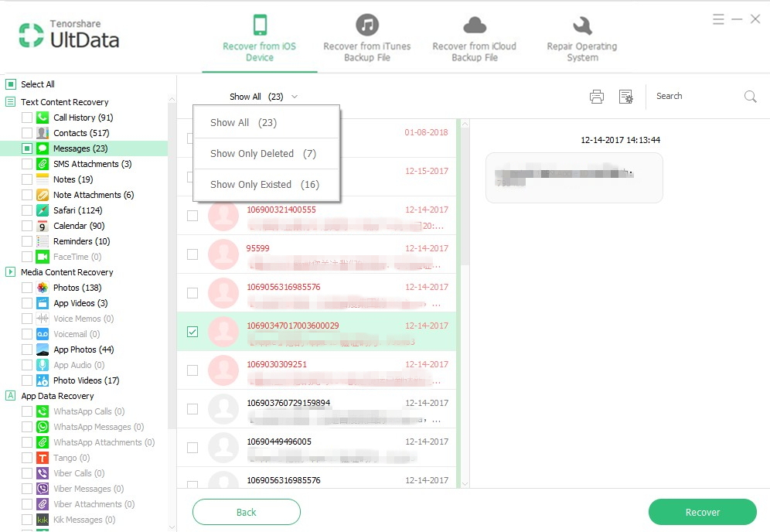Image resolution: width=770 pixels, height=532 pixels.
Task: Choose Show Only Existed (16)
Action: coord(267,185)
